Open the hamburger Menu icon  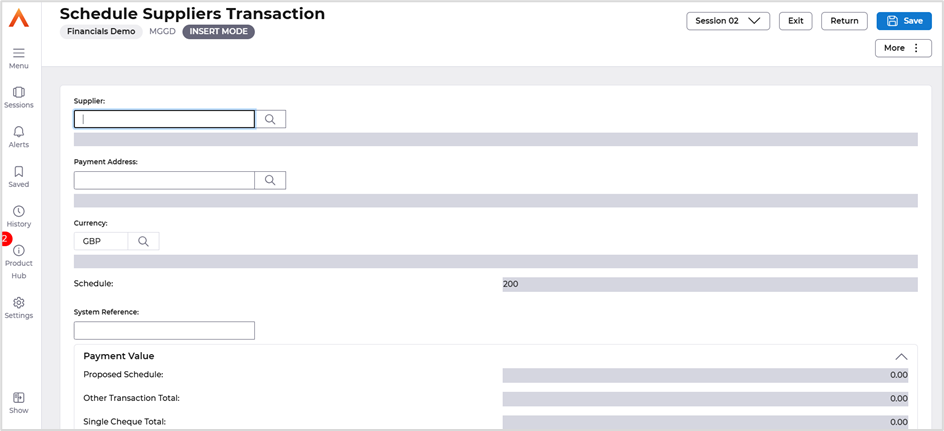[19, 53]
